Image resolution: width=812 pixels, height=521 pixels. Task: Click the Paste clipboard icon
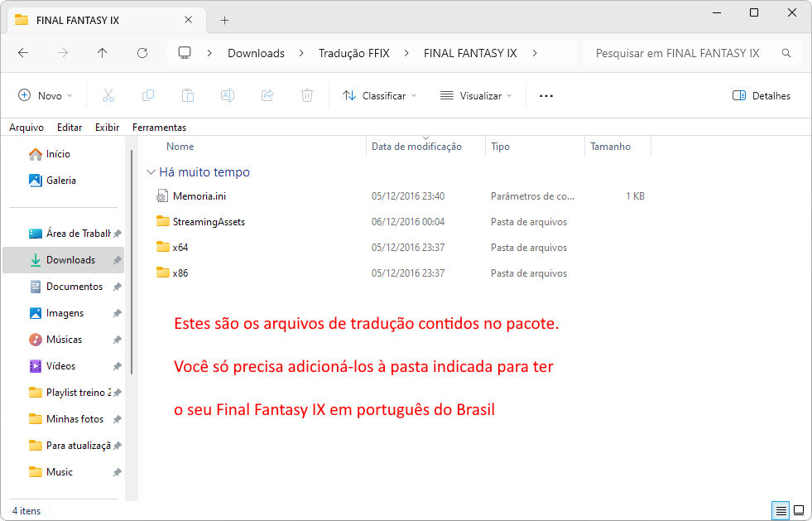(x=188, y=95)
